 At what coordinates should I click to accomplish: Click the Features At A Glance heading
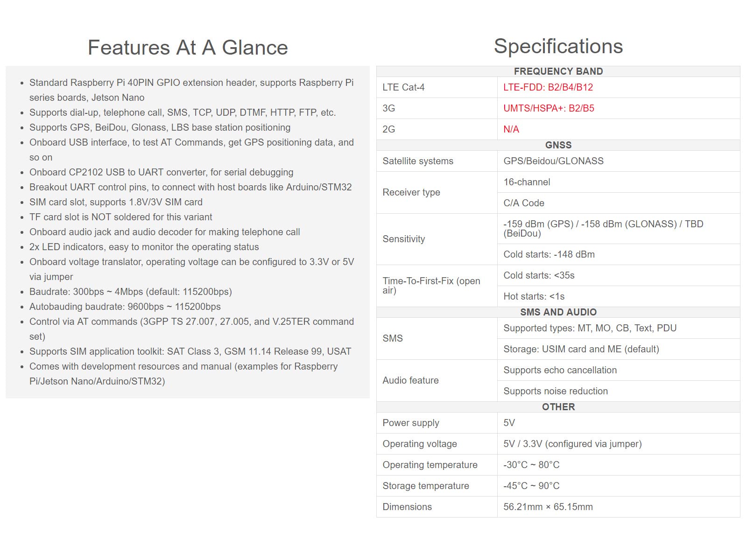pyautogui.click(x=188, y=48)
